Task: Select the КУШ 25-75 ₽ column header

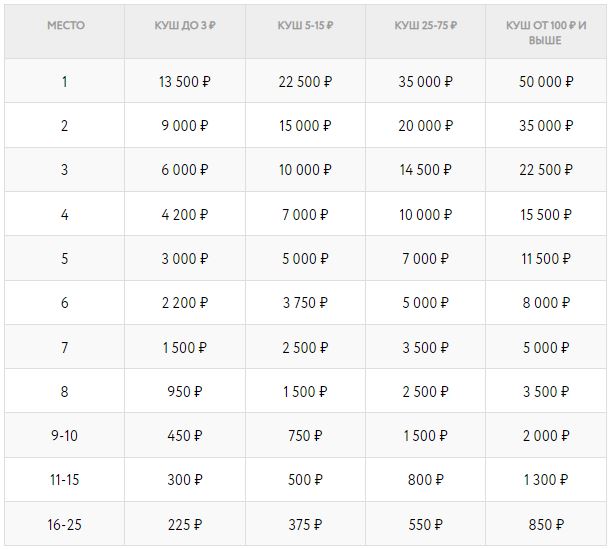Action: 426,24
